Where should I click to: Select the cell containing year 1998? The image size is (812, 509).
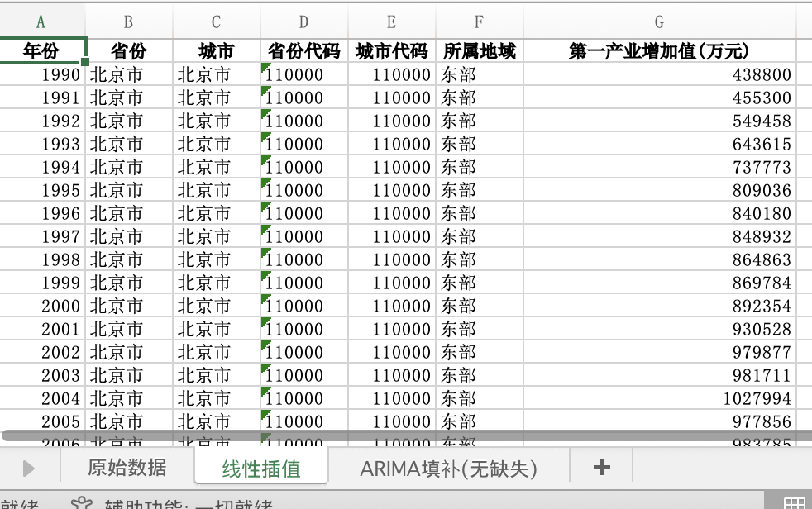coord(42,259)
